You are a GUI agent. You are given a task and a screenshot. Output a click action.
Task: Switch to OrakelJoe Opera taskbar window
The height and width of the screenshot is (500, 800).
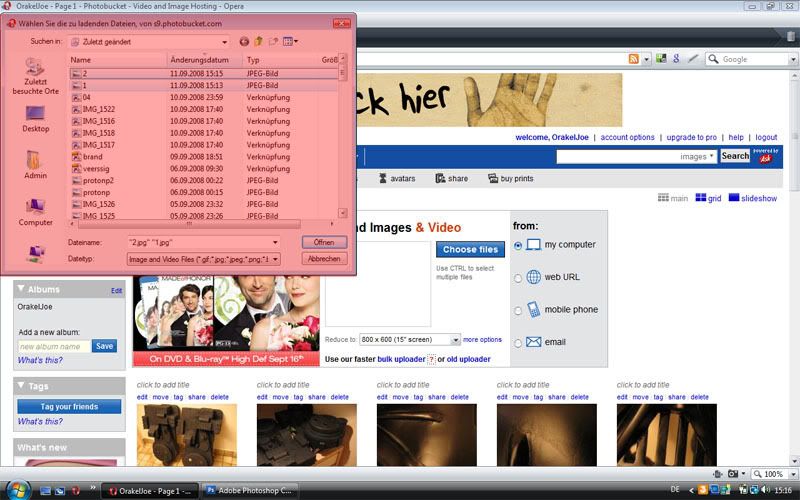click(149, 491)
